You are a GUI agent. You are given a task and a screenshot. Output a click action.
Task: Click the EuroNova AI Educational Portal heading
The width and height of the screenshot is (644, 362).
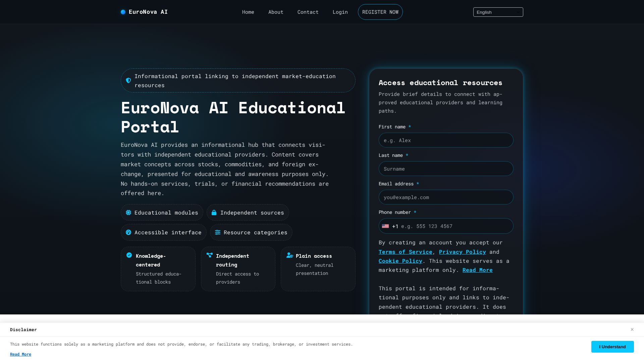click(x=233, y=117)
